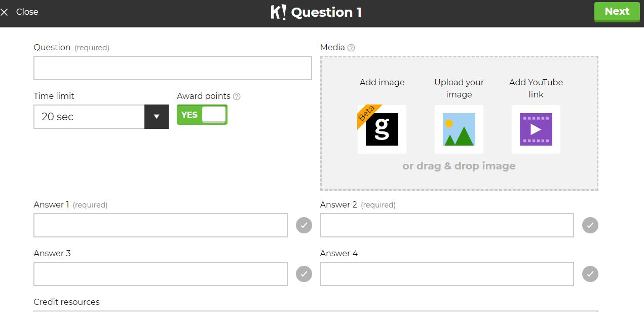
Task: Click the green Next button
Action: pos(617,12)
